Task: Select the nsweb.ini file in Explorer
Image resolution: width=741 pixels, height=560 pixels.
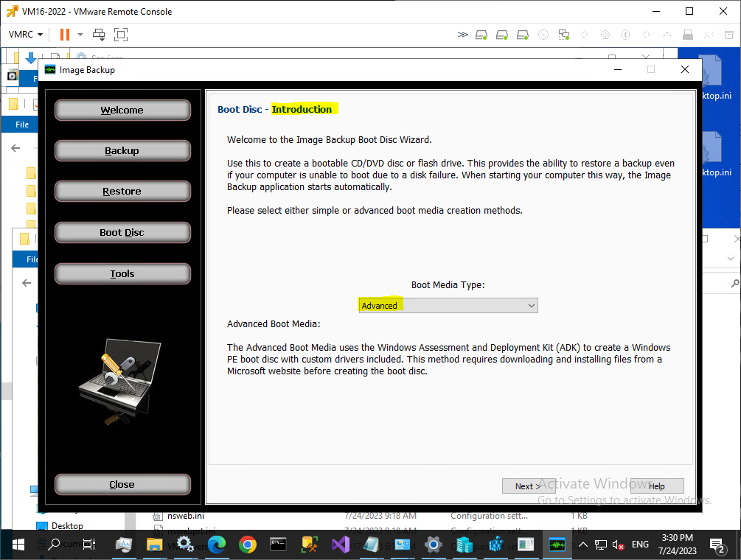Action: [186, 516]
